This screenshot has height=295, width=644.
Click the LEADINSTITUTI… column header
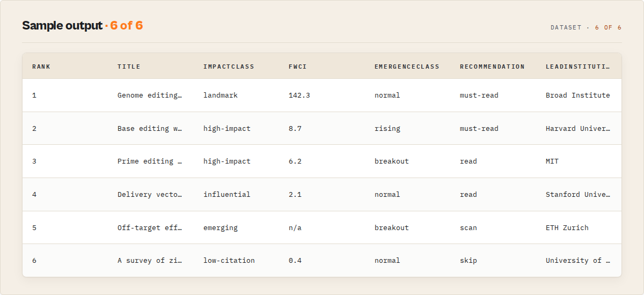coord(578,67)
